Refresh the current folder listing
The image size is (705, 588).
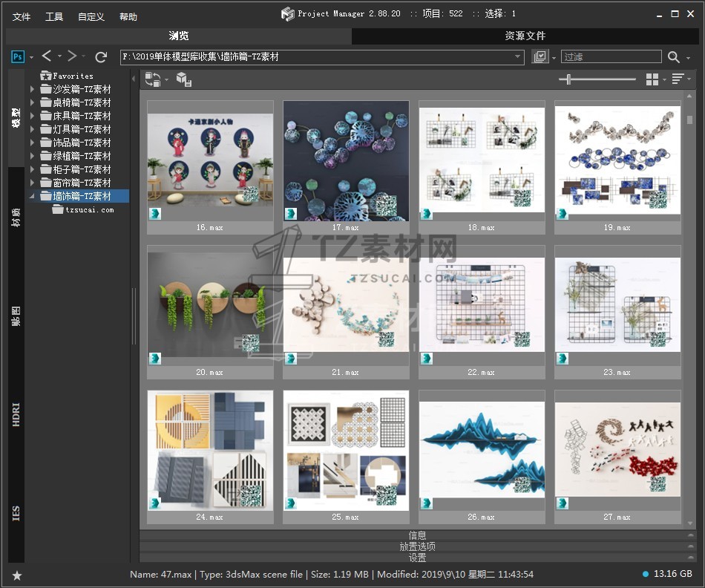click(101, 57)
